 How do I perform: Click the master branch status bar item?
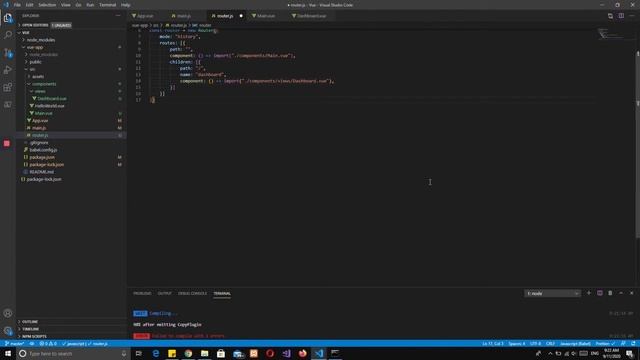click(x=14, y=344)
